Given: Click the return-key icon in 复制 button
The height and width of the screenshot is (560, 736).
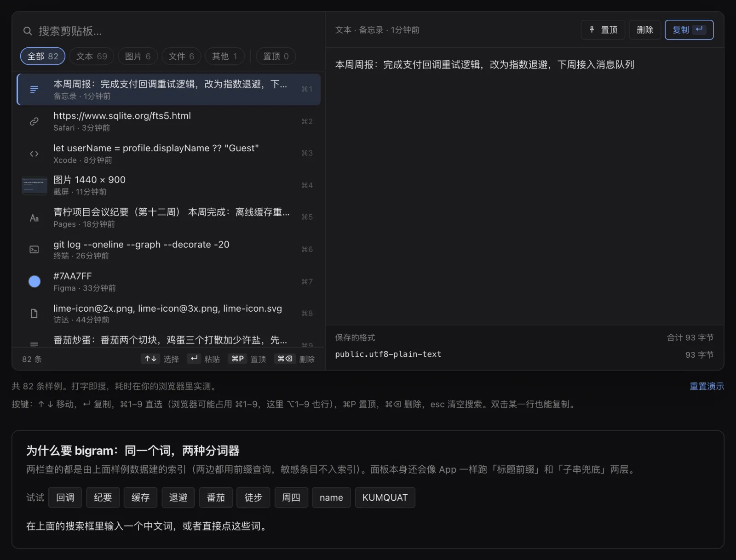Looking at the screenshot, I should pos(699,29).
